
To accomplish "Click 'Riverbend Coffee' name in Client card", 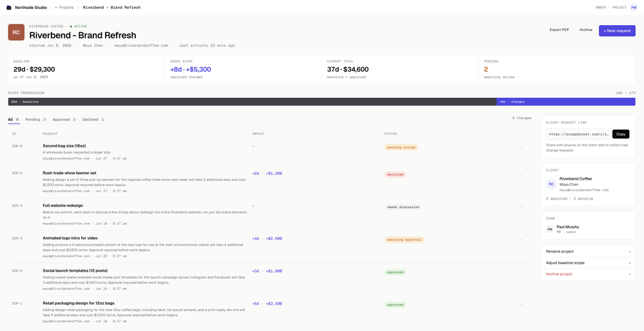I will point(575,178).
